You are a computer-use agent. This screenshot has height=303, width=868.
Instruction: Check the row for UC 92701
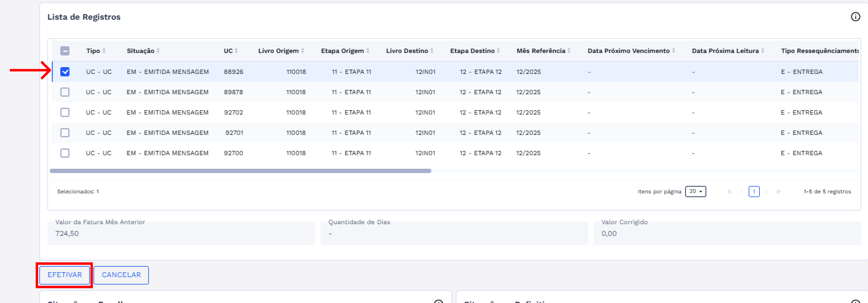[x=65, y=133]
